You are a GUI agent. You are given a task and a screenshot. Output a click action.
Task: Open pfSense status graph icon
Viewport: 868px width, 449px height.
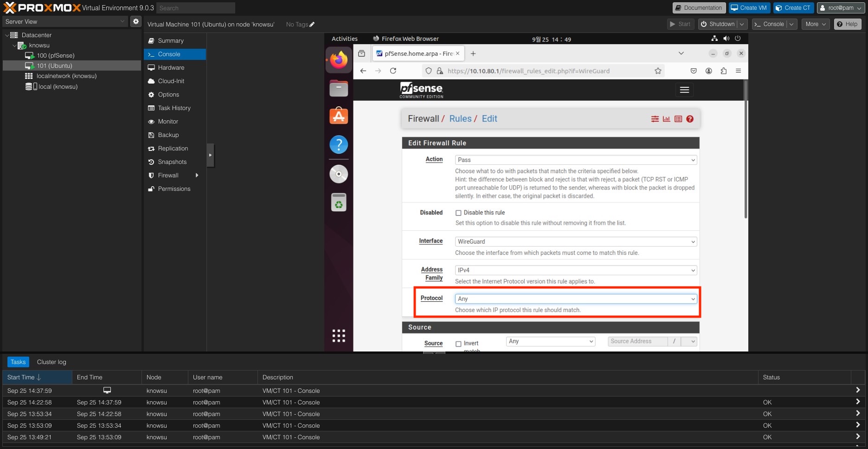[667, 119]
